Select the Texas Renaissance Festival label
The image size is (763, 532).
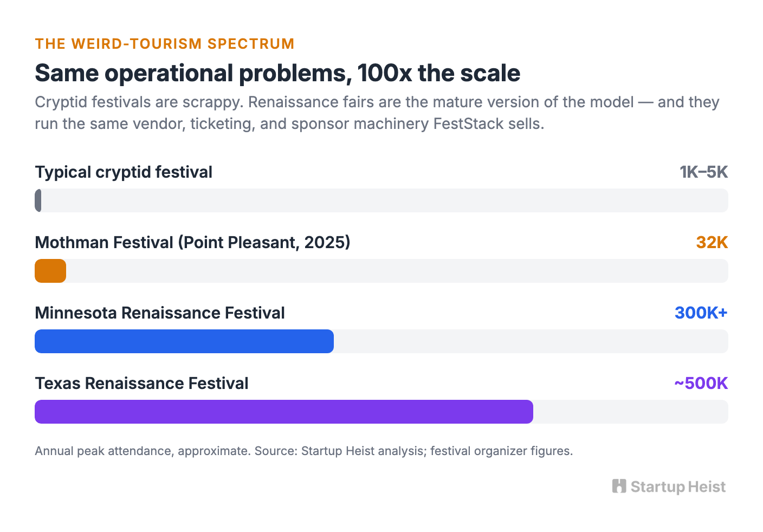click(x=141, y=384)
